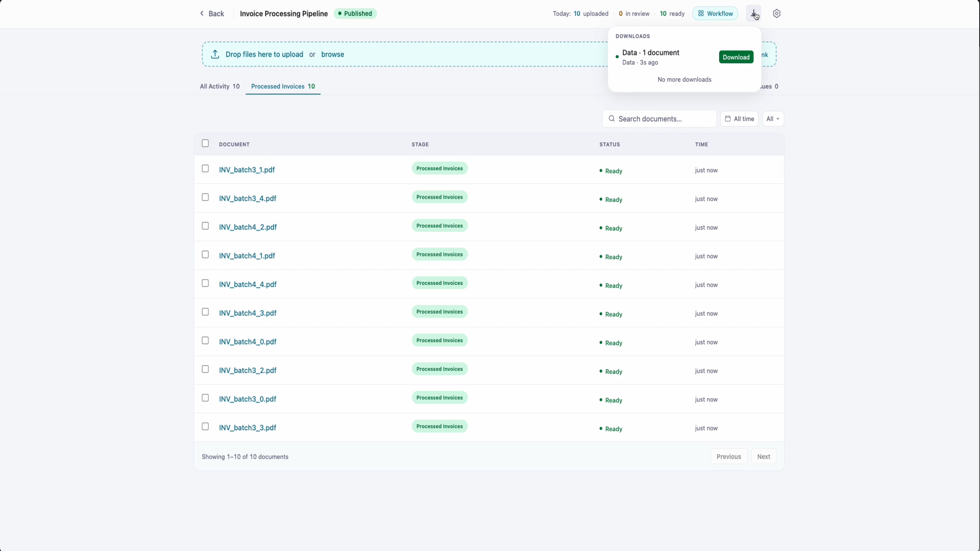Click the green Download button
This screenshot has height=551, width=980.
(736, 57)
